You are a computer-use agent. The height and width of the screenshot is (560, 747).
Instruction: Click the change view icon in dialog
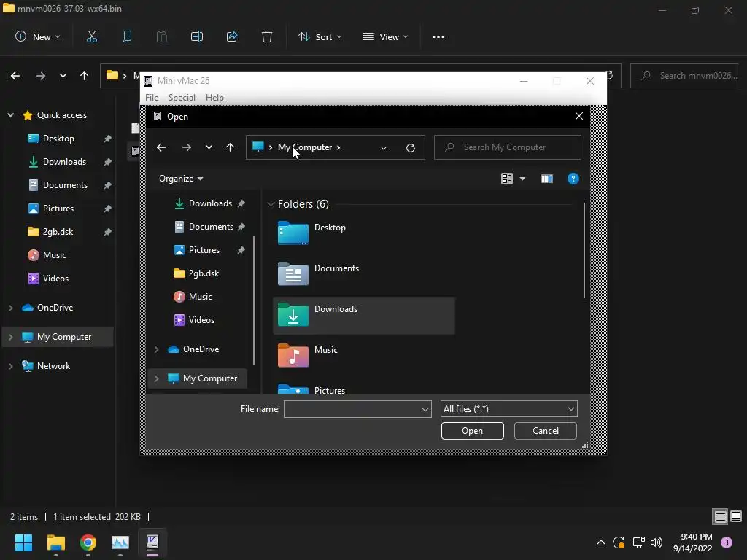pyautogui.click(x=507, y=179)
